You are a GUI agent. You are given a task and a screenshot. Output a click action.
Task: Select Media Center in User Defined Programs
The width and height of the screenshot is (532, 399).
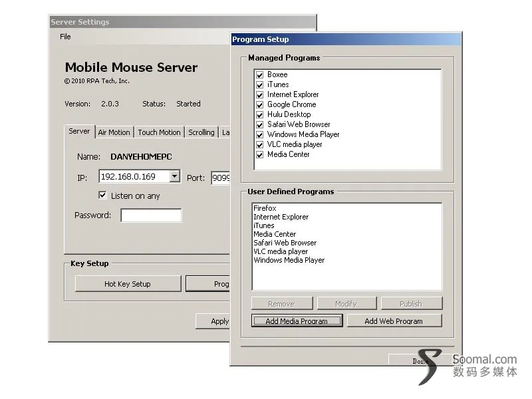[275, 234]
